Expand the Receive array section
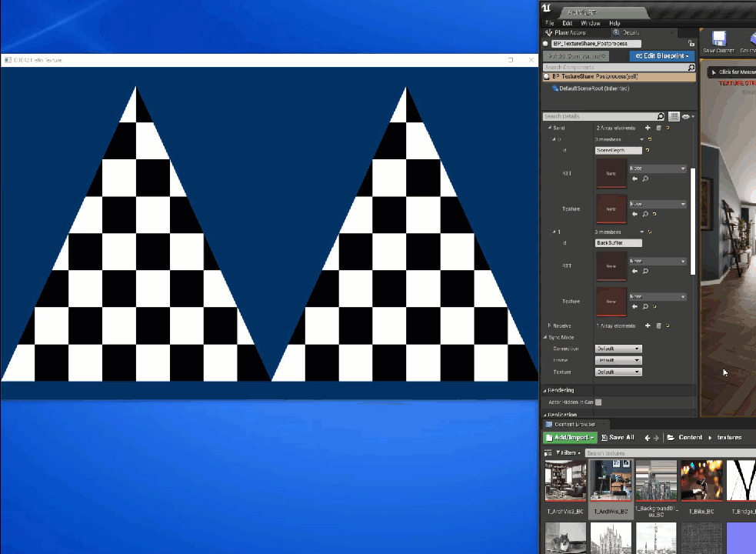756x554 pixels. [548, 325]
